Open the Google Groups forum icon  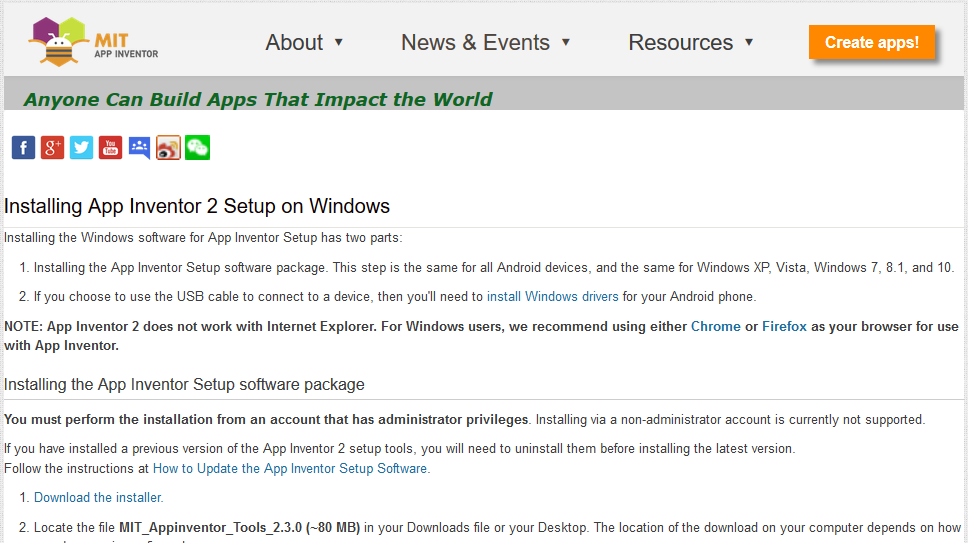coord(139,148)
